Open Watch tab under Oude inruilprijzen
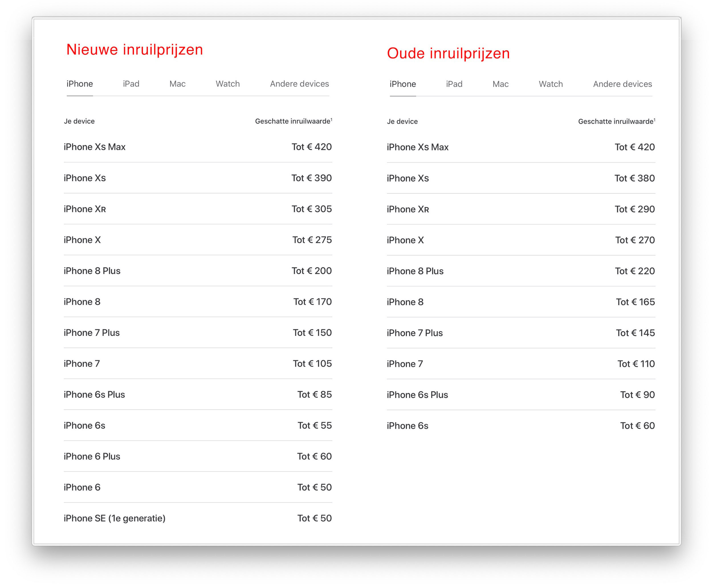This screenshot has height=588, width=713. click(551, 84)
